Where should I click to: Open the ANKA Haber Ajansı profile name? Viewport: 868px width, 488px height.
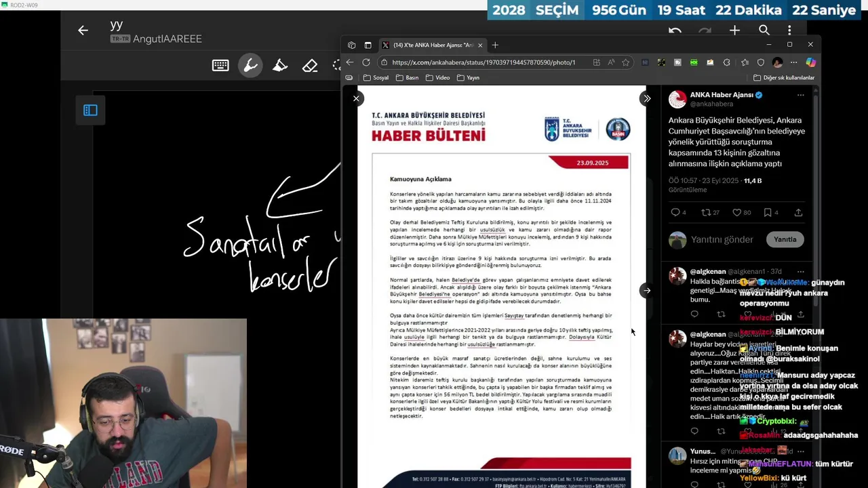(x=722, y=95)
